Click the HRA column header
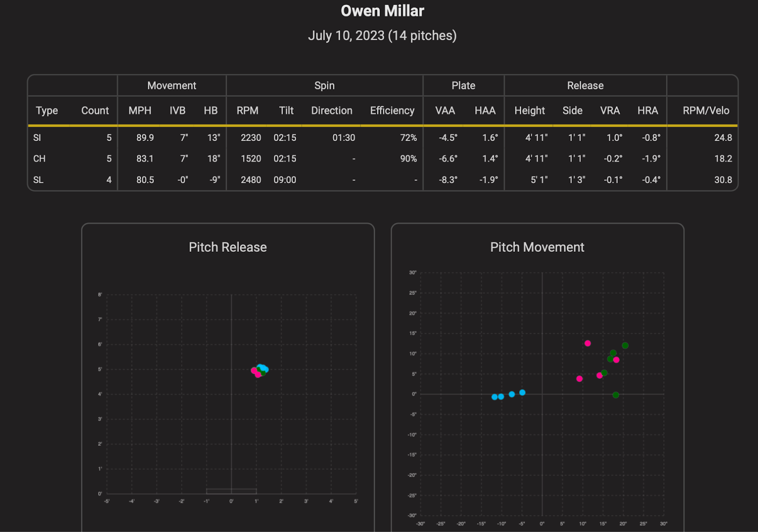This screenshot has height=532, width=758. point(648,111)
